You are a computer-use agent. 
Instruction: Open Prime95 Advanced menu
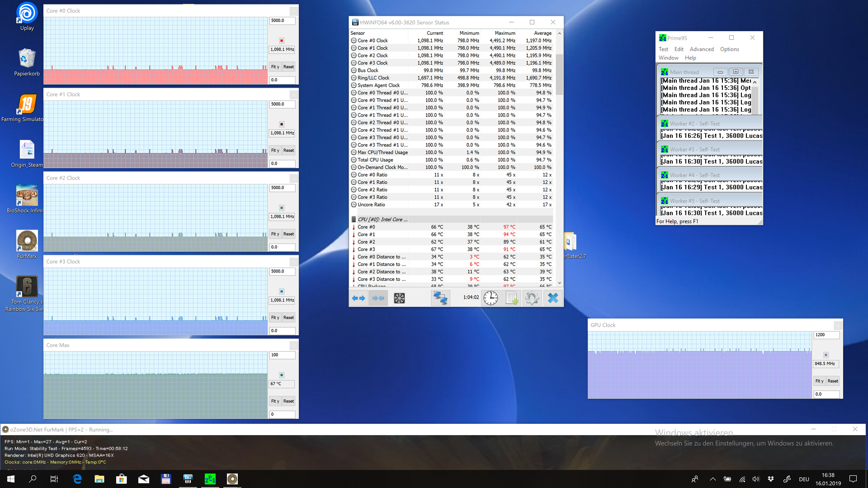[x=702, y=49]
